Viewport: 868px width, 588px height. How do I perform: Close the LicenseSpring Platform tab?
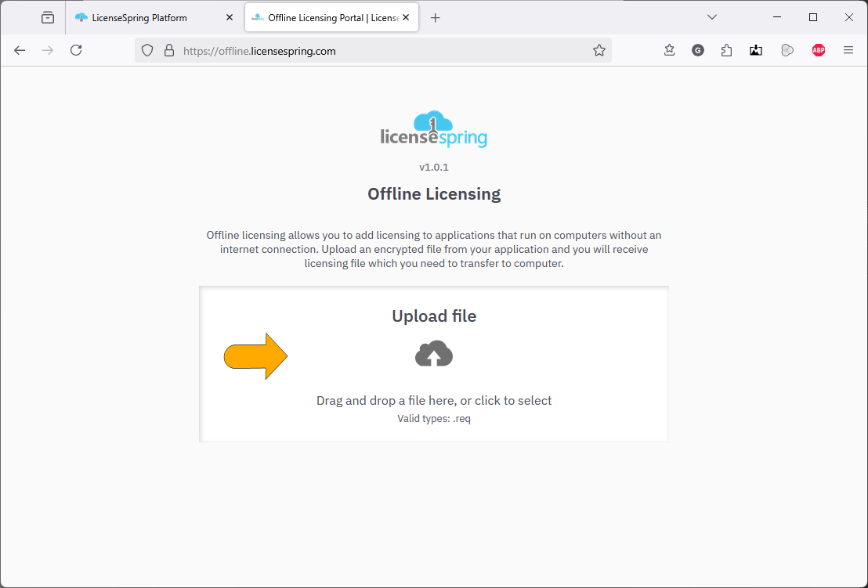click(230, 18)
